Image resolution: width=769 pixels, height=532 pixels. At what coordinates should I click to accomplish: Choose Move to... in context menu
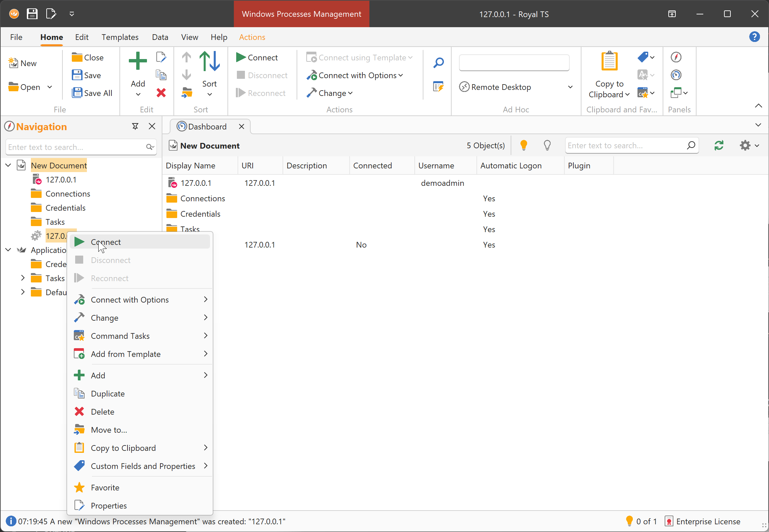(x=140, y=430)
